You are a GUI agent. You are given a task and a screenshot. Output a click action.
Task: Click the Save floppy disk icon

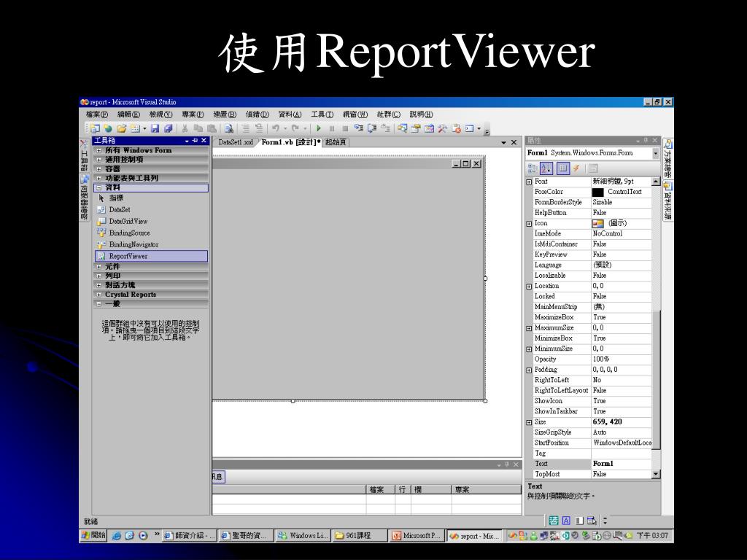[155, 128]
